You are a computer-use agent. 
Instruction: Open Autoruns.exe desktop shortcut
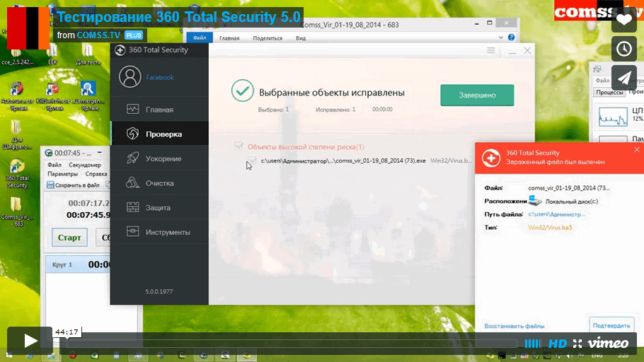(x=17, y=97)
